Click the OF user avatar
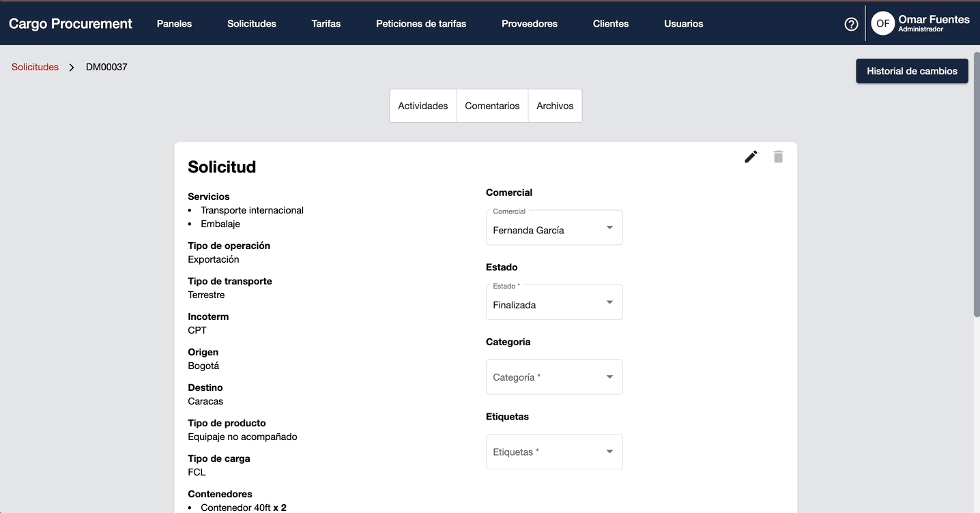 pos(883,24)
